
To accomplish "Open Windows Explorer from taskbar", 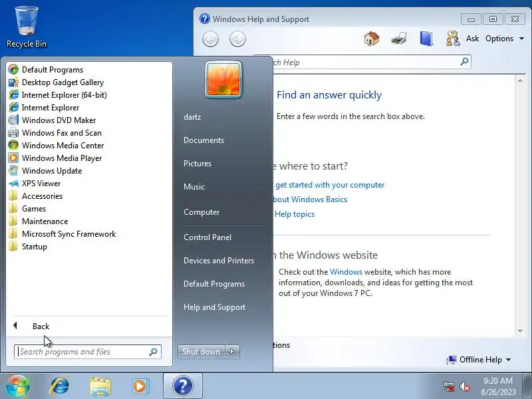I will click(100, 386).
